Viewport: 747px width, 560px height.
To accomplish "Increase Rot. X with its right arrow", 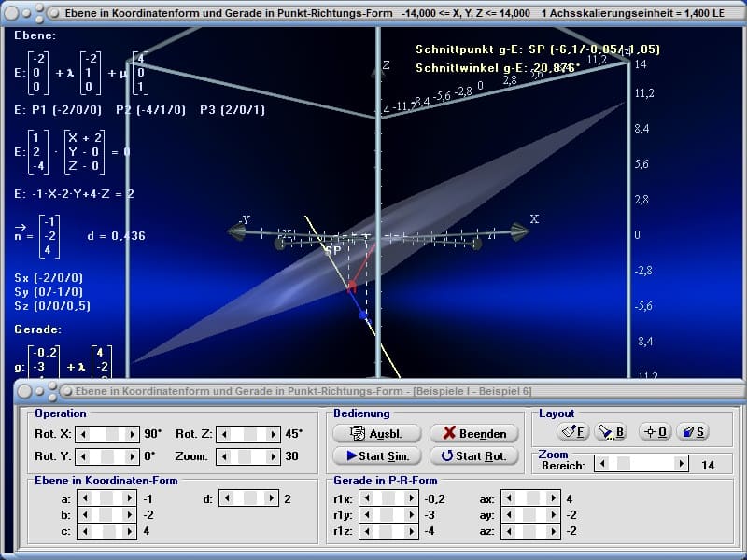I will click(132, 434).
